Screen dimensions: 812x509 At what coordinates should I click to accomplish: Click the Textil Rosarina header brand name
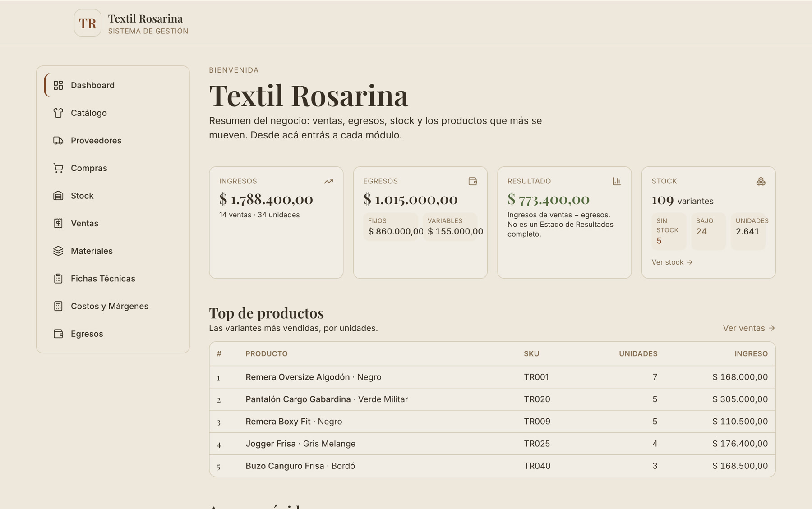145,18
